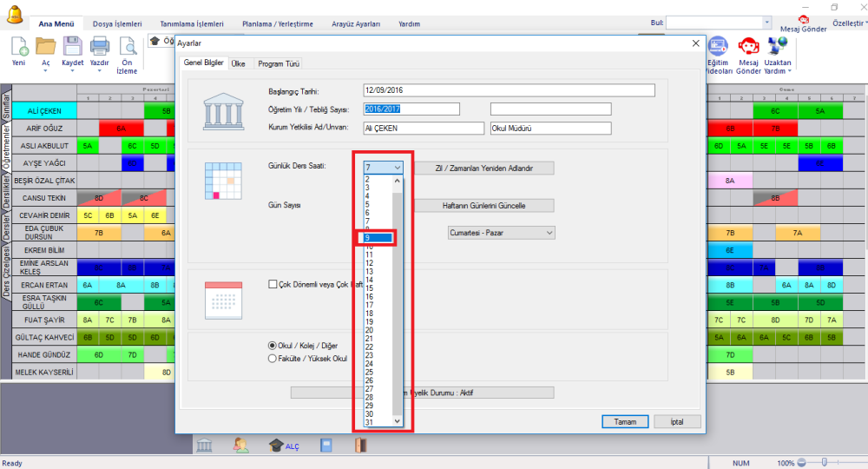Open Eğitim Videoları icon
The height and width of the screenshot is (469, 868).
[718, 47]
